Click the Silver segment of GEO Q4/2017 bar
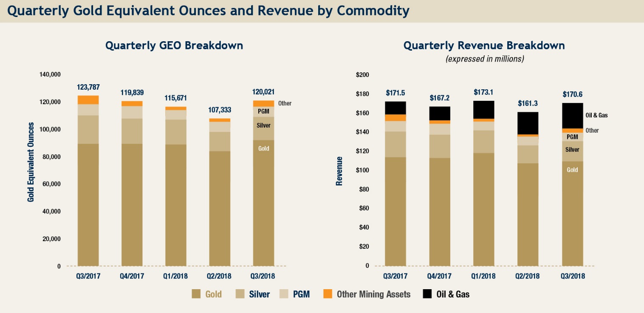Image resolution: width=644 pixels, height=313 pixels. 132,131
